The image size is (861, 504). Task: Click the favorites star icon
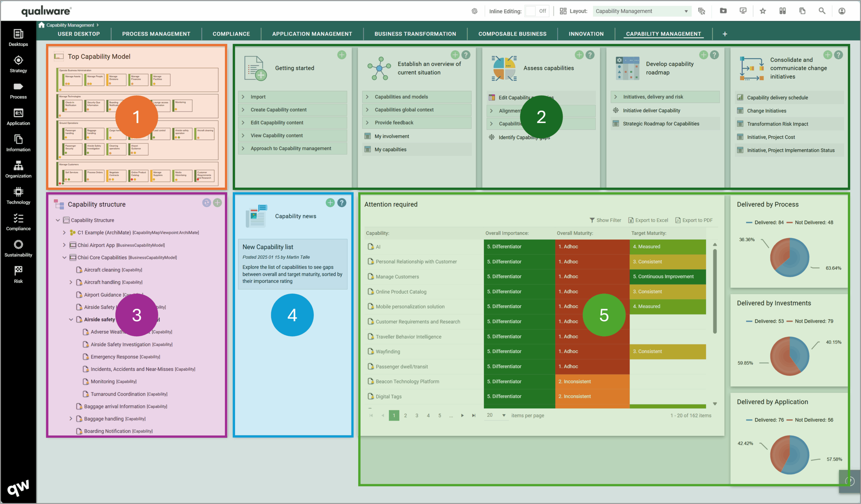[x=762, y=11]
